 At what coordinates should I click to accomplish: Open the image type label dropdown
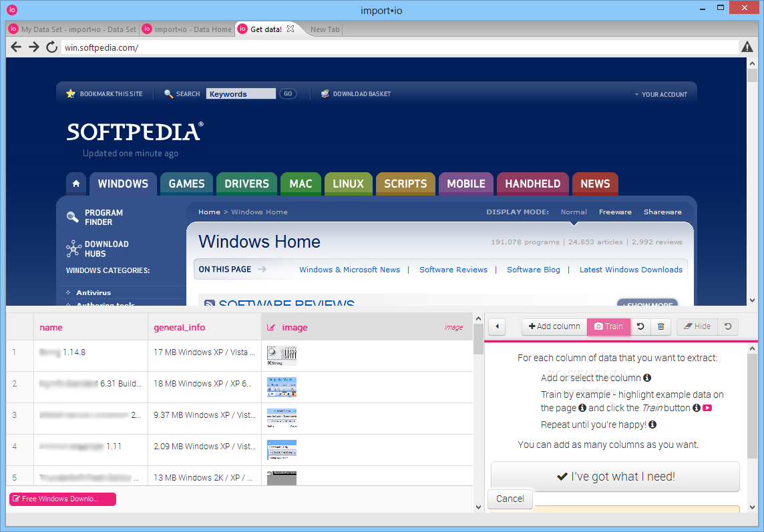point(453,327)
